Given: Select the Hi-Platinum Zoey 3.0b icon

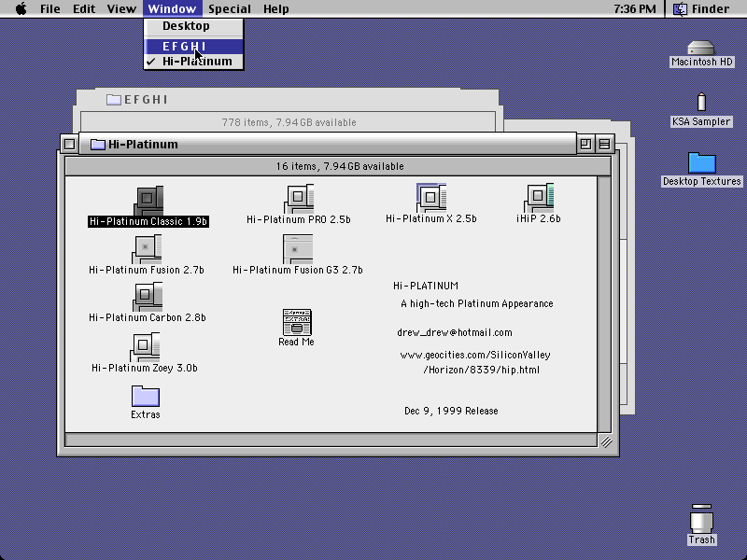Looking at the screenshot, I should (x=145, y=347).
